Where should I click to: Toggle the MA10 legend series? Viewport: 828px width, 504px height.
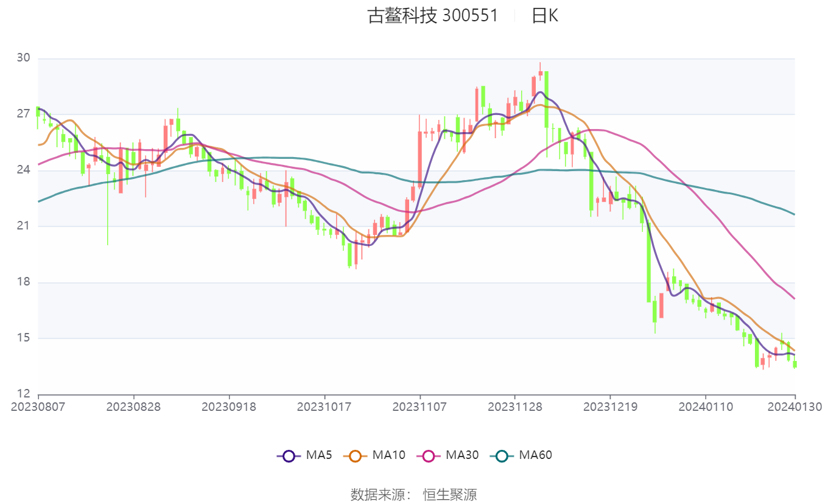[374, 455]
